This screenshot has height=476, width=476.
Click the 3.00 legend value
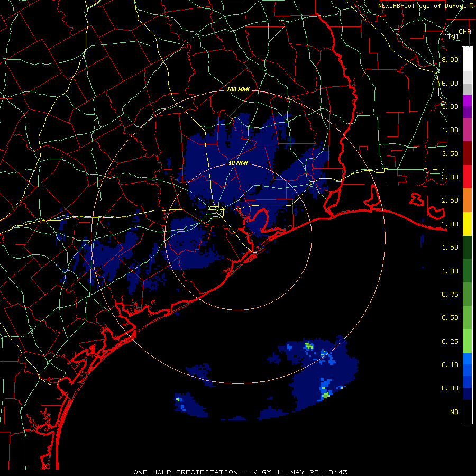[450, 177]
